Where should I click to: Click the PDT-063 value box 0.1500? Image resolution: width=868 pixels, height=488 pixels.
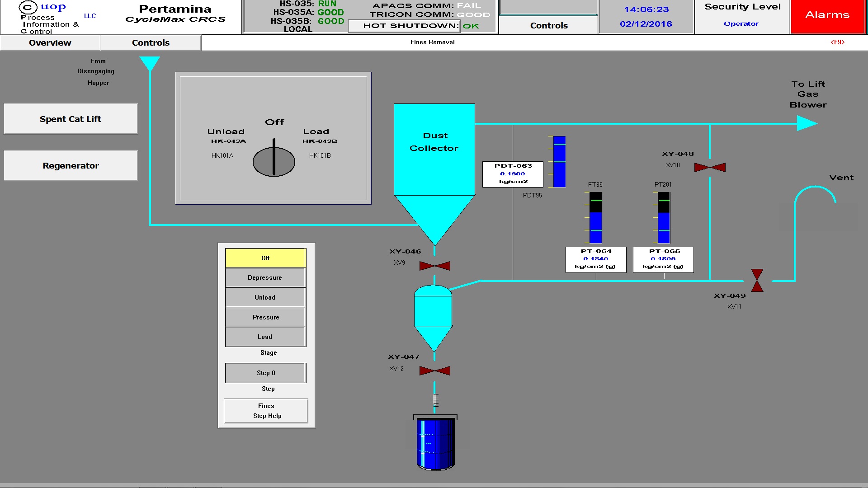coord(513,174)
